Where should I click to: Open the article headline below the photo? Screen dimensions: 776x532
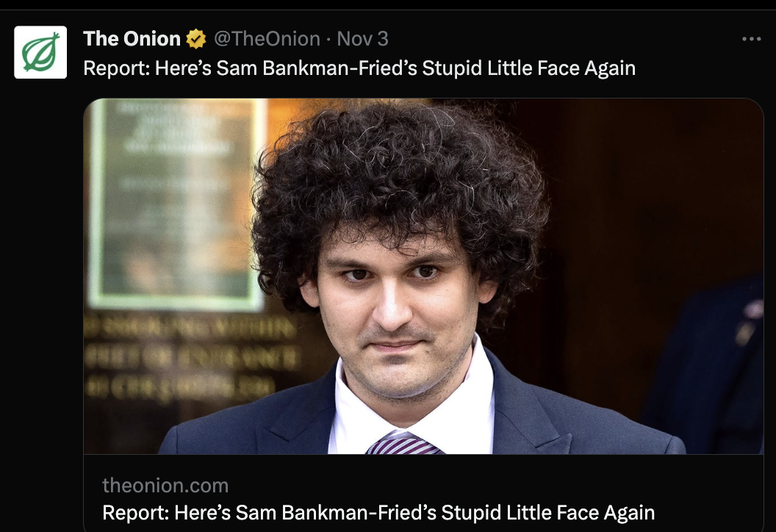coord(378,513)
